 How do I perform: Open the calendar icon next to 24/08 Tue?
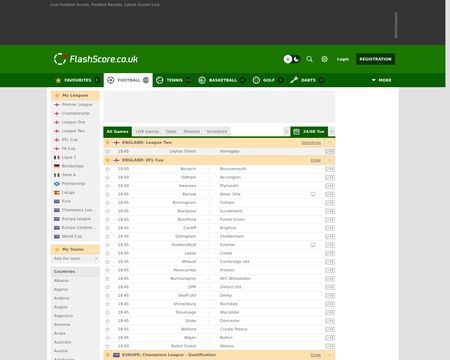(296, 132)
